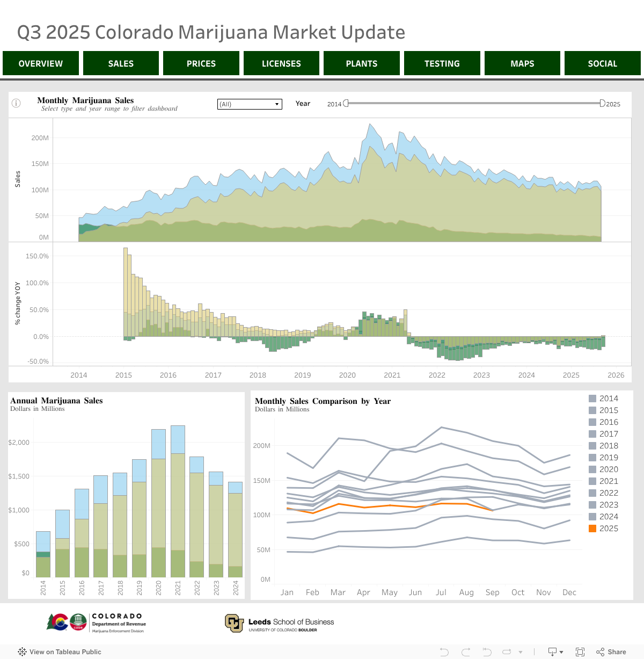Click the Leeds School of Business logo

click(280, 623)
